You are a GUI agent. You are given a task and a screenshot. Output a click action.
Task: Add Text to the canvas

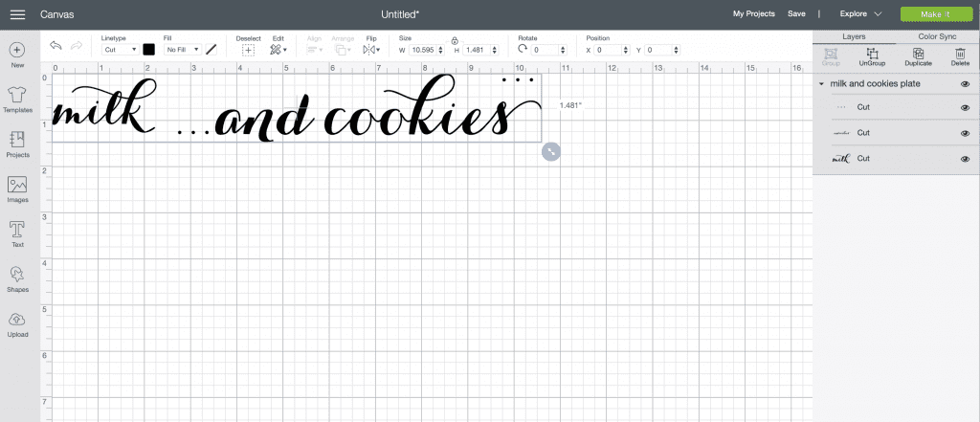(x=17, y=234)
